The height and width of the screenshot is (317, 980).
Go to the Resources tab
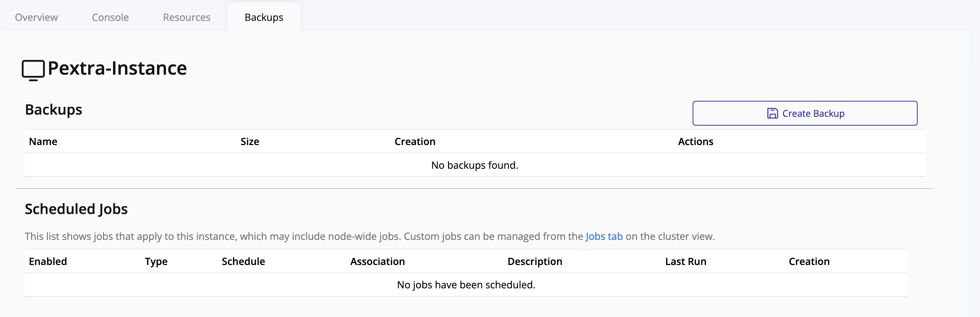click(x=186, y=17)
